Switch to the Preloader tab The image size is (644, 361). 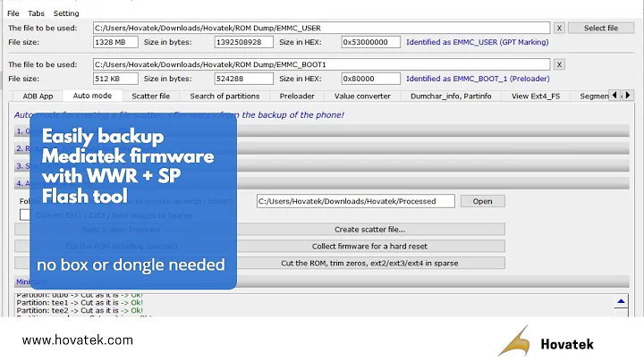(297, 97)
